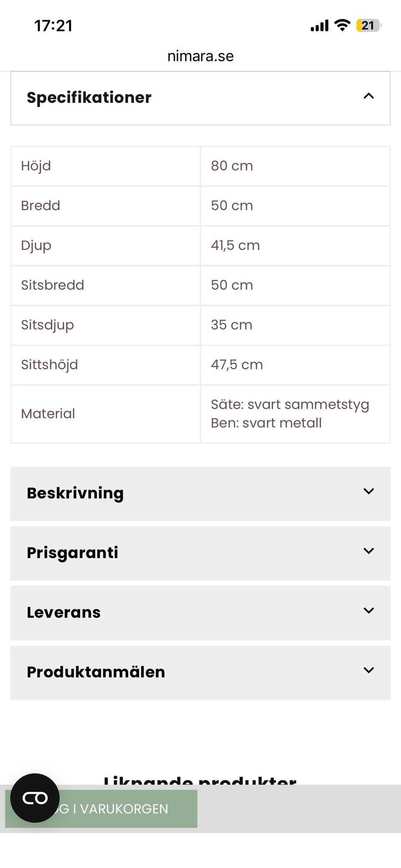This screenshot has width=401, height=868.
Task: Click the Höjd value 80 cm
Action: click(232, 166)
